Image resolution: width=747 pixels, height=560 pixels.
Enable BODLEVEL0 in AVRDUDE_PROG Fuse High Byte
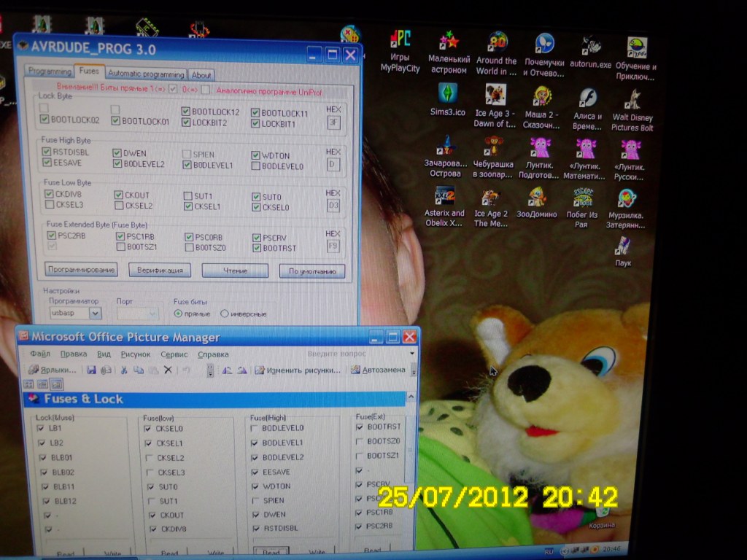point(256,166)
